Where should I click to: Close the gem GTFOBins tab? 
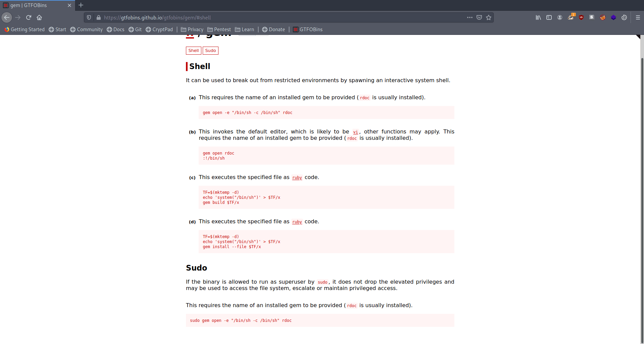click(x=69, y=5)
